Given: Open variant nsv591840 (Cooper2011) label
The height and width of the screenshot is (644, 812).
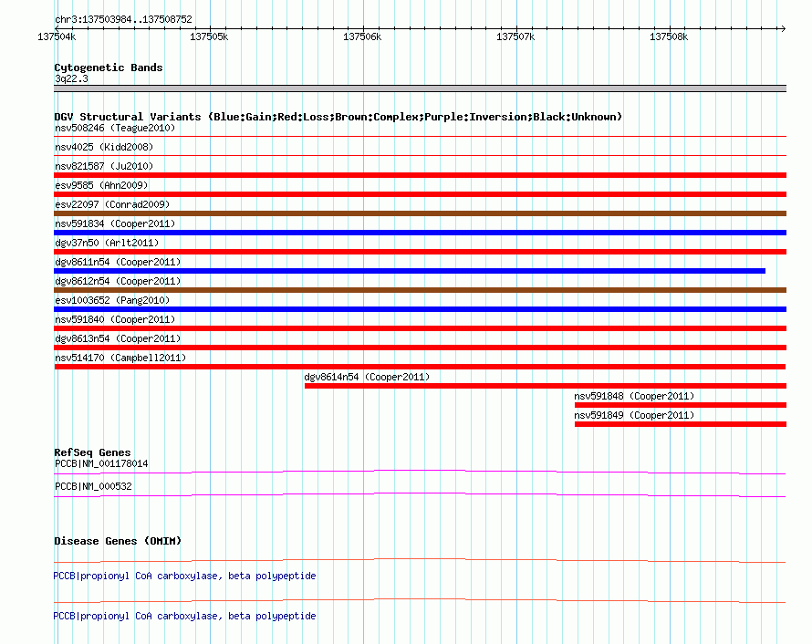Looking at the screenshot, I should coord(115,319).
